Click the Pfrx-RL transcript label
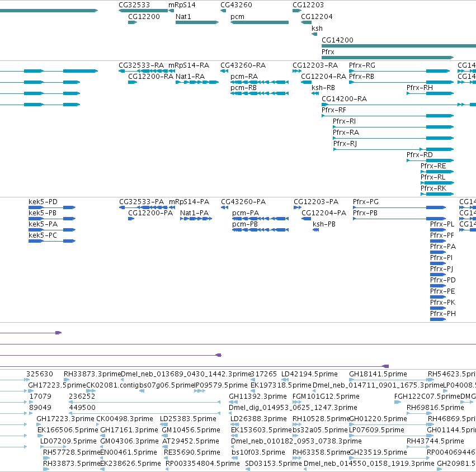Screen dimensions: 476x472 tap(433, 177)
